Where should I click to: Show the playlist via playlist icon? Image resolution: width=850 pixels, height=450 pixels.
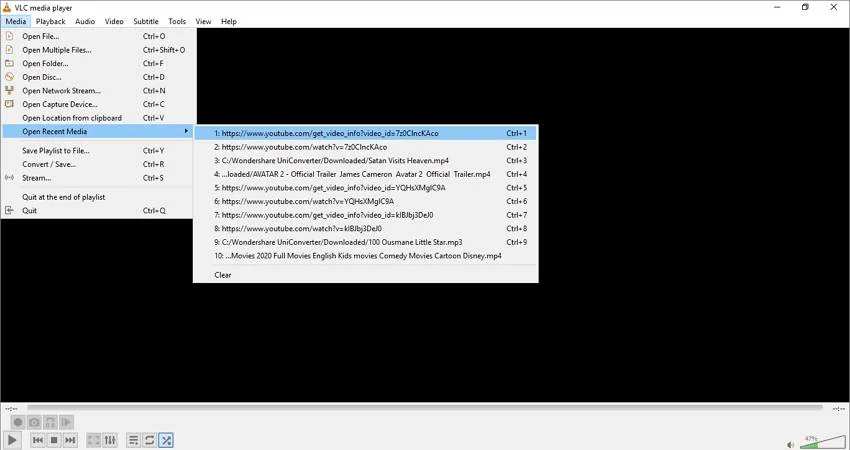tap(133, 440)
